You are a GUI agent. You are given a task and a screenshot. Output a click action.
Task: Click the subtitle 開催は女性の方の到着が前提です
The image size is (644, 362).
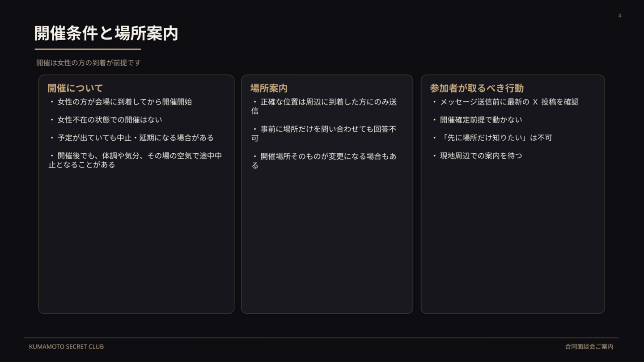89,63
